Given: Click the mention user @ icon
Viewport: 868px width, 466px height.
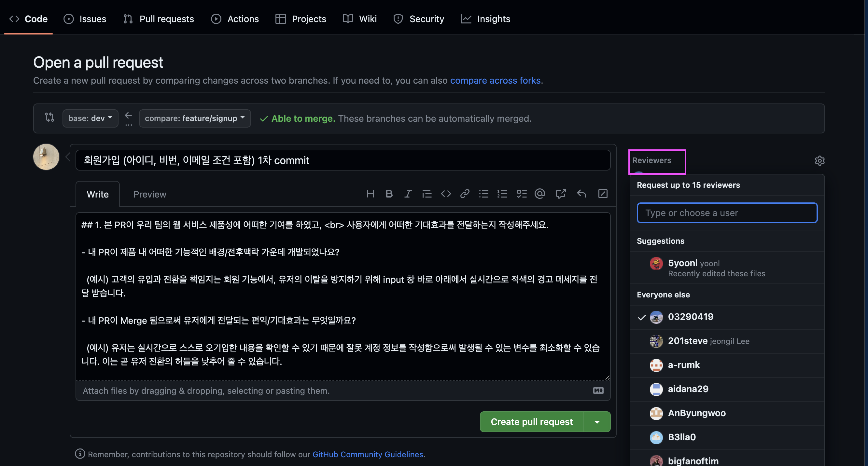Looking at the screenshot, I should coord(540,194).
